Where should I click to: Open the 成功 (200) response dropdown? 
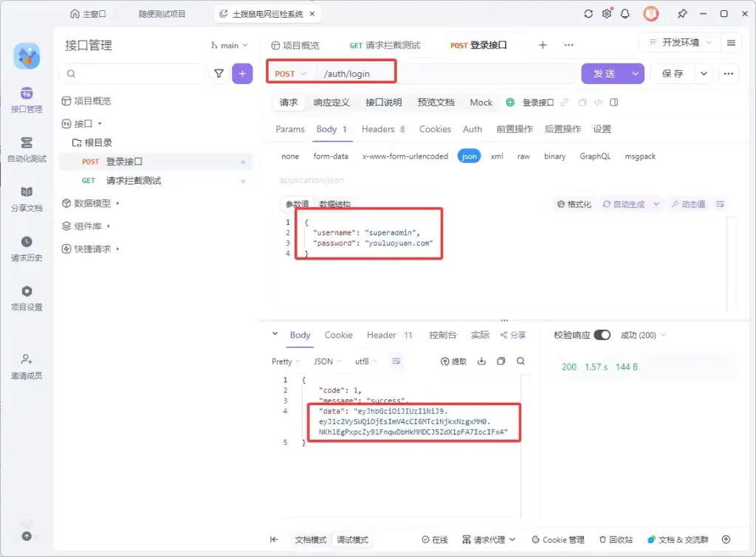click(643, 335)
